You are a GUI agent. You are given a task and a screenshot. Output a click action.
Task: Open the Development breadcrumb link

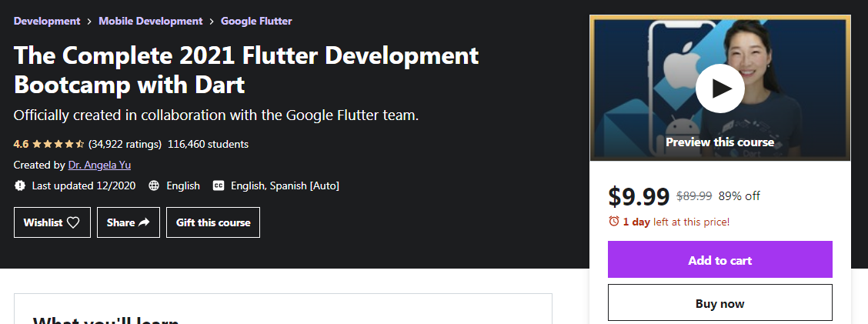point(47,21)
